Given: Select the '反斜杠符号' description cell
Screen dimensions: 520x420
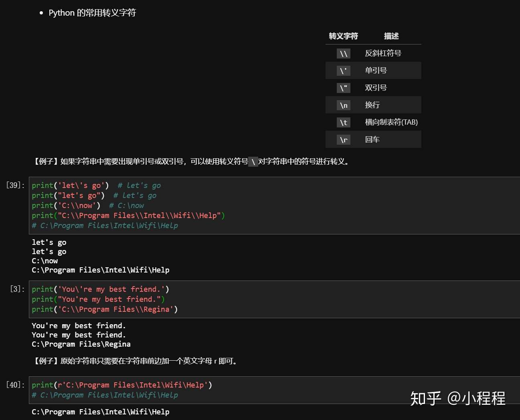Looking at the screenshot, I should [383, 53].
